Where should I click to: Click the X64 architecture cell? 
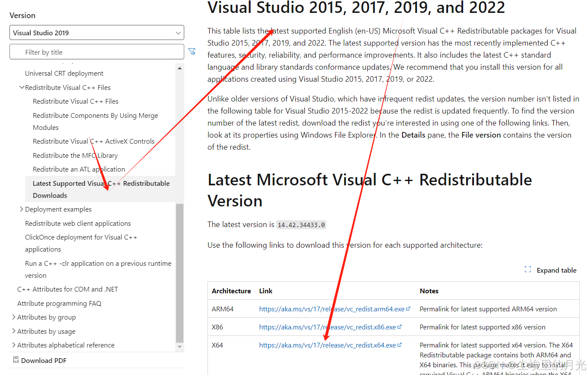[x=217, y=345]
